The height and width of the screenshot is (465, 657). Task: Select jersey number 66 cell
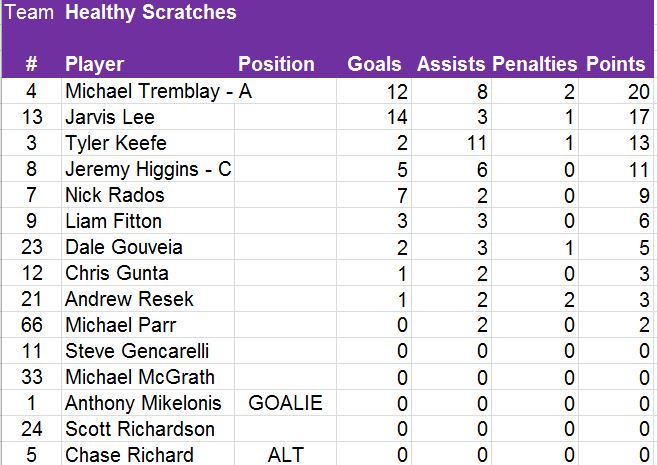click(x=31, y=325)
